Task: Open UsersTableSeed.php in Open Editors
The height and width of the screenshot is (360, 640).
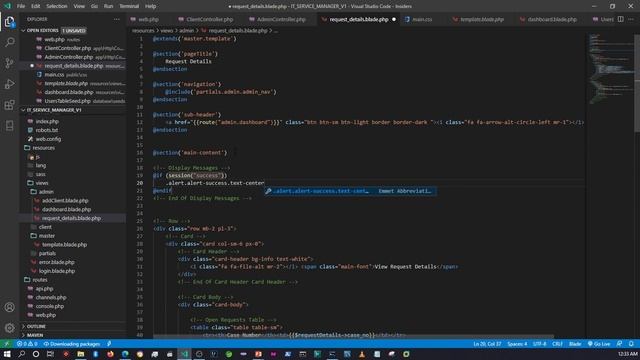Action: [x=67, y=101]
